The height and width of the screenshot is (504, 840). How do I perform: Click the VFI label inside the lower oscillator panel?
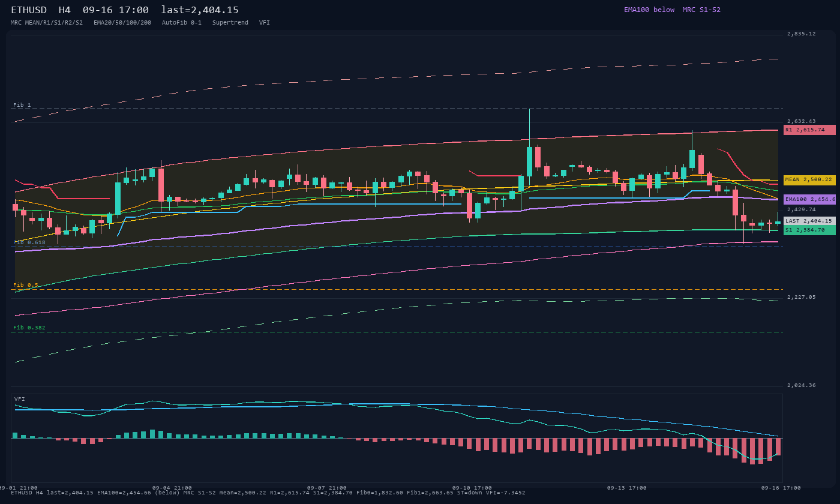click(x=20, y=399)
